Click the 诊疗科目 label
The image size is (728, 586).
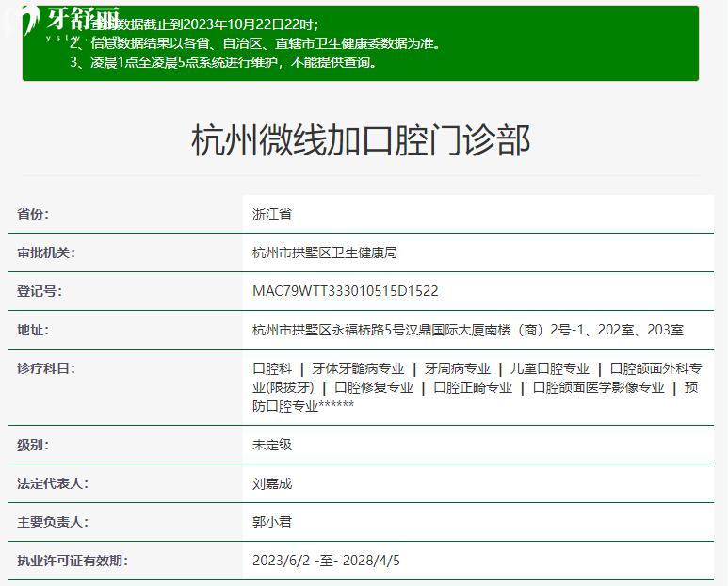(x=45, y=368)
